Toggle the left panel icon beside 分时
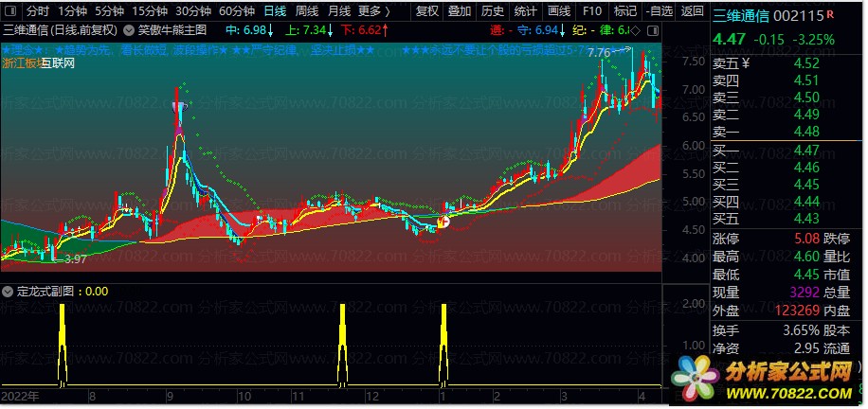Image resolution: width=868 pixels, height=409 pixels. [12, 10]
